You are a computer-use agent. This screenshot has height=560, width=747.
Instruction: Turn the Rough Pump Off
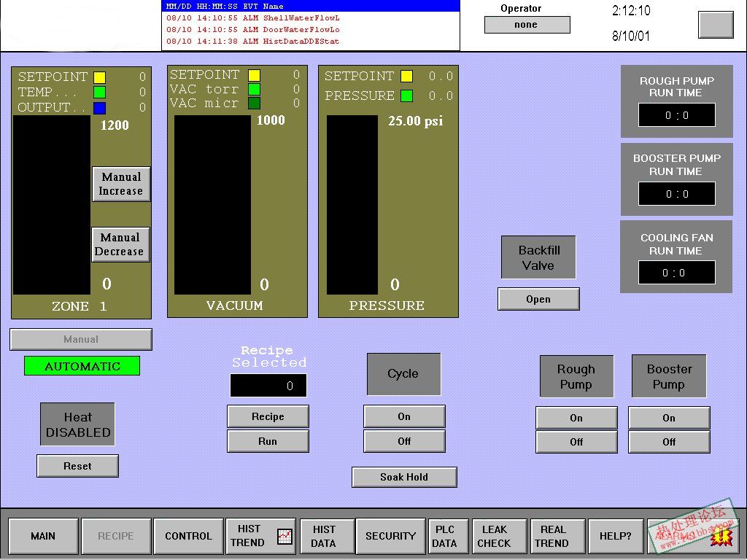click(577, 443)
